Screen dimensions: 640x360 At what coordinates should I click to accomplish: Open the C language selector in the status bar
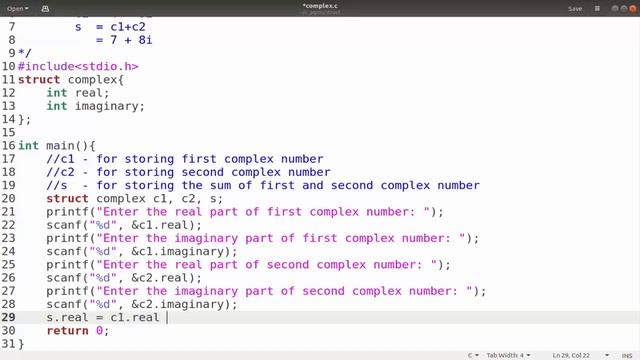click(473, 356)
